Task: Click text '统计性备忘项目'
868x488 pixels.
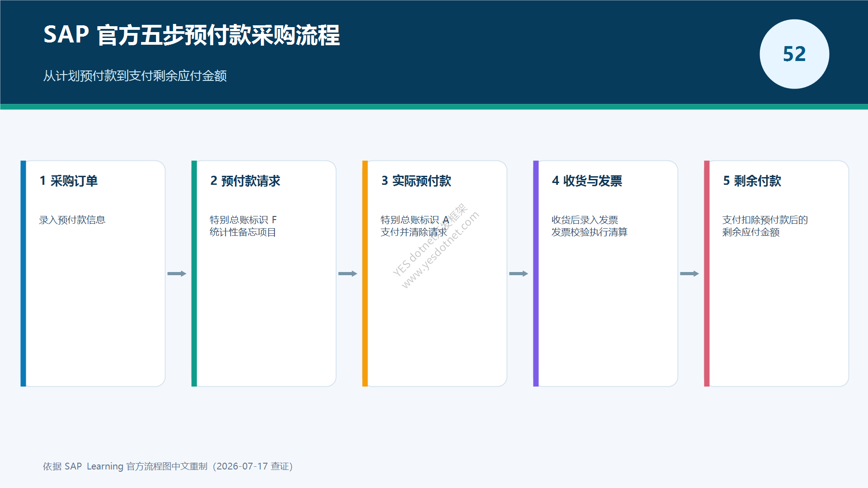Action: pos(243,232)
